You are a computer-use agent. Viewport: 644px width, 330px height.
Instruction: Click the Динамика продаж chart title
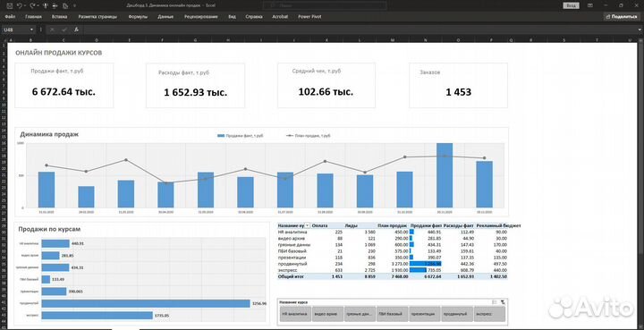point(49,134)
